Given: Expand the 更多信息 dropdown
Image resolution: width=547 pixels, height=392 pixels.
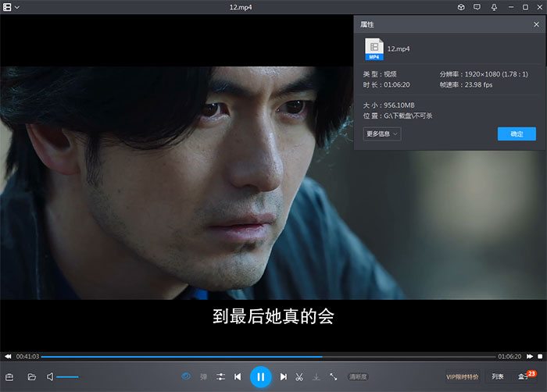Looking at the screenshot, I should (382, 134).
